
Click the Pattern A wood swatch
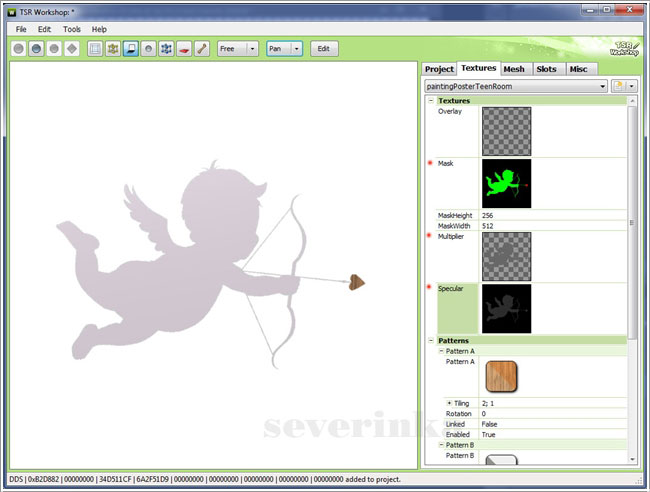505,377
